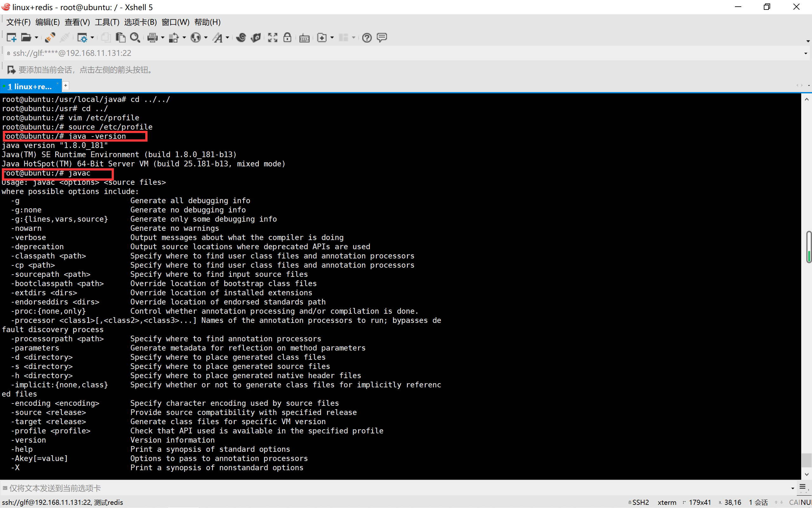Viewport: 812px width, 508px height.
Task: Open session properties gear icon
Action: click(x=82, y=38)
